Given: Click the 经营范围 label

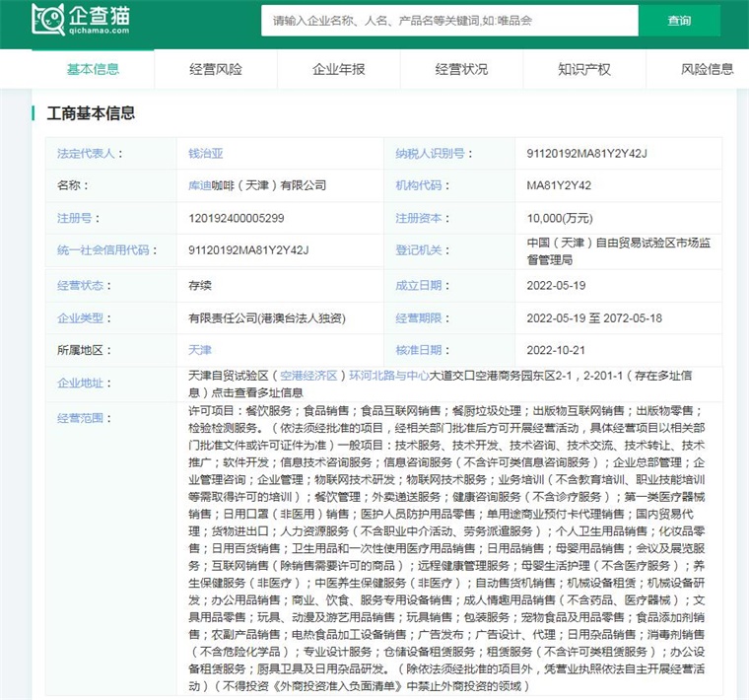Looking at the screenshot, I should 84,419.
